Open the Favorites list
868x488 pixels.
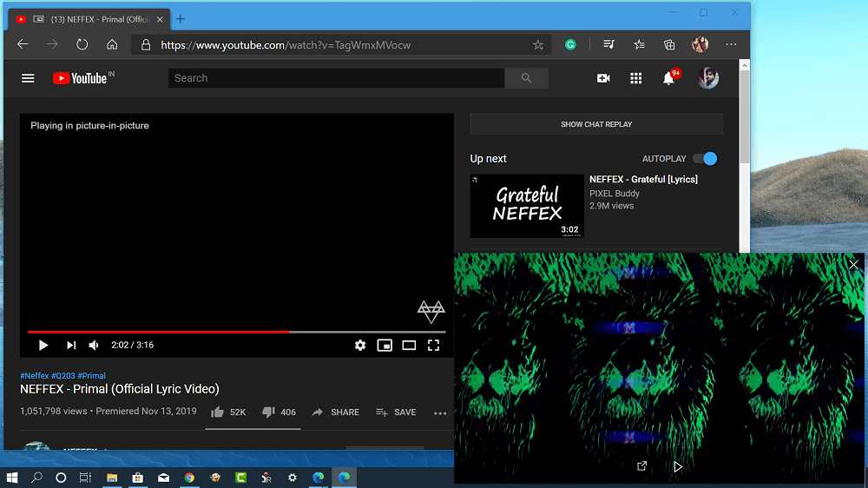tap(640, 44)
